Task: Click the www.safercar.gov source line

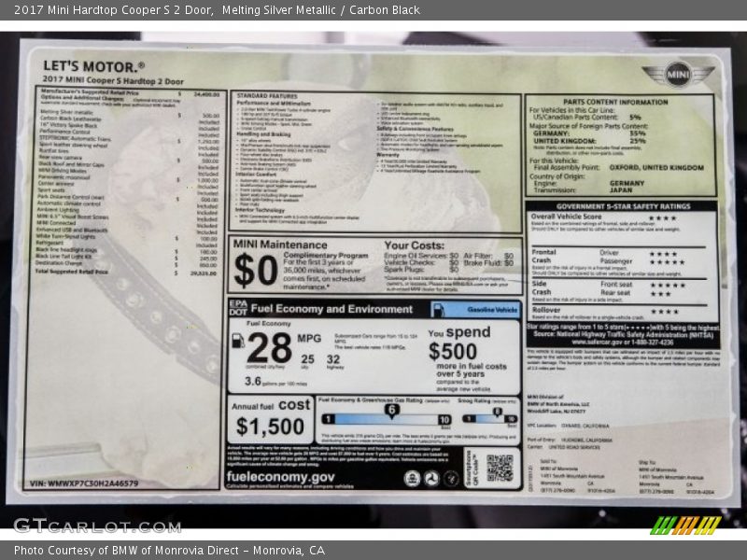Action: click(623, 342)
